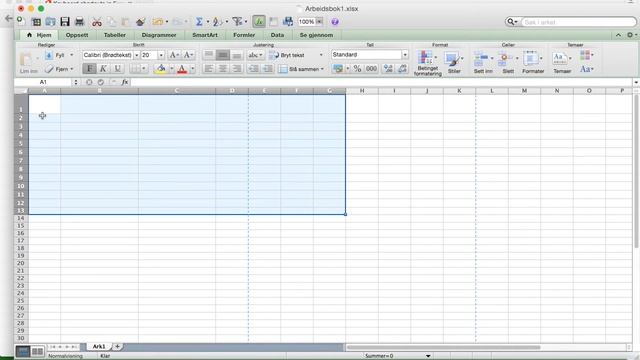
Task: Center text horizontally in cell
Action: [223, 69]
